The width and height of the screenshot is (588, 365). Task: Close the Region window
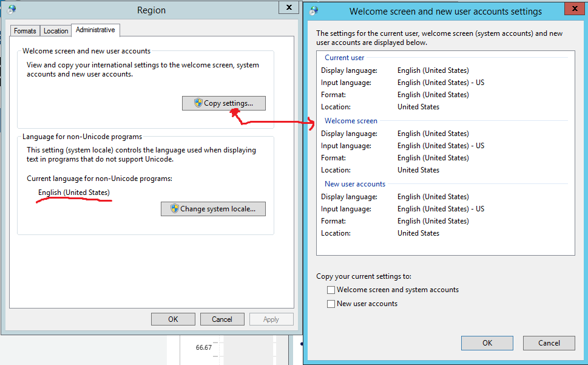tap(289, 7)
